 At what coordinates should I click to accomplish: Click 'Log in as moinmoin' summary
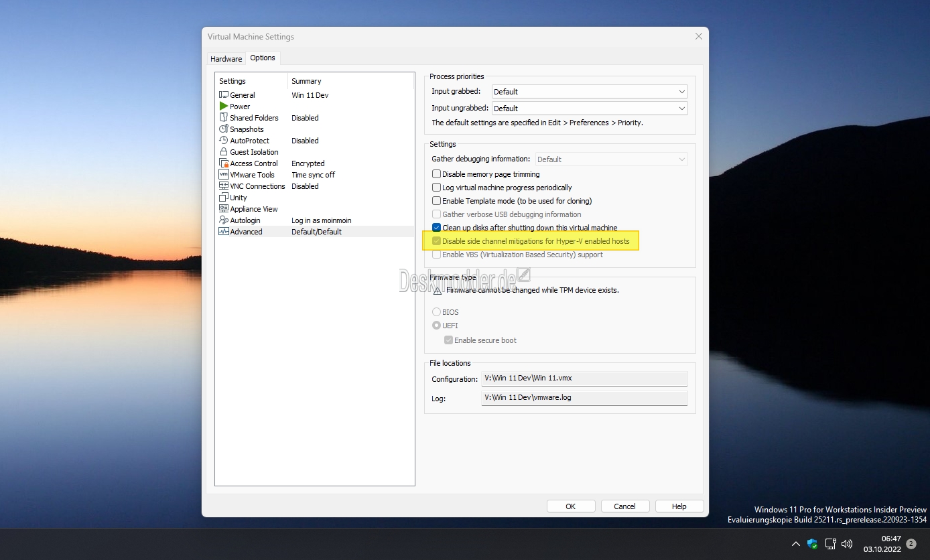322,220
